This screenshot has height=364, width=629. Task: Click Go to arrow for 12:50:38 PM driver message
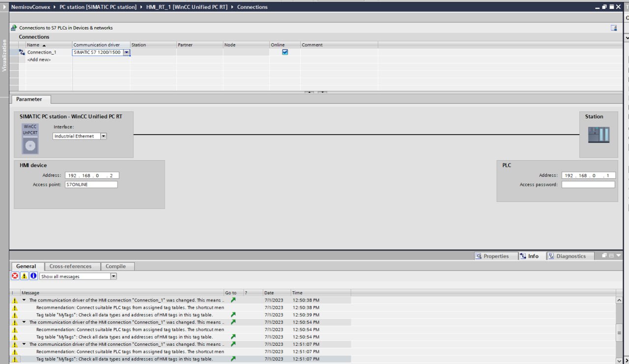233,300
